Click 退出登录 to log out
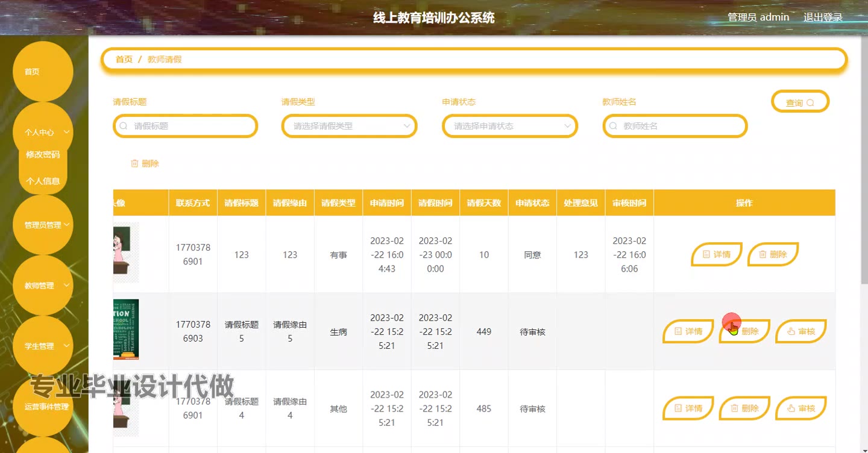Viewport: 868px width, 453px height. (x=823, y=17)
